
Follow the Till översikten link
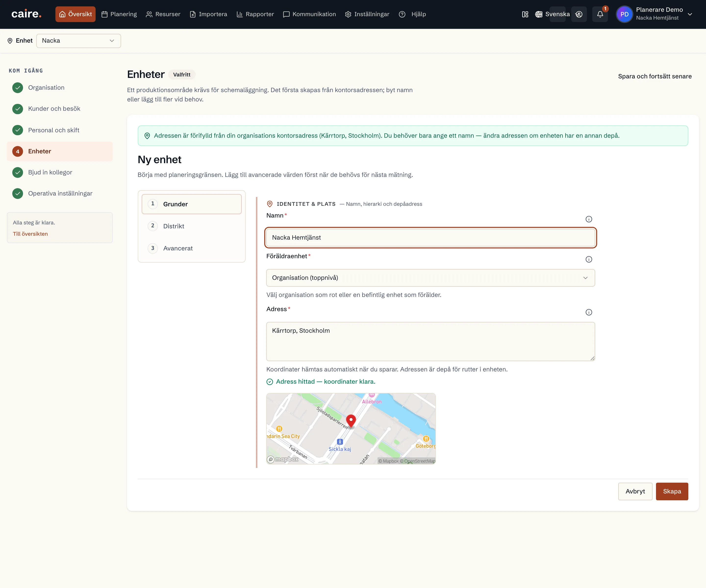(x=30, y=234)
